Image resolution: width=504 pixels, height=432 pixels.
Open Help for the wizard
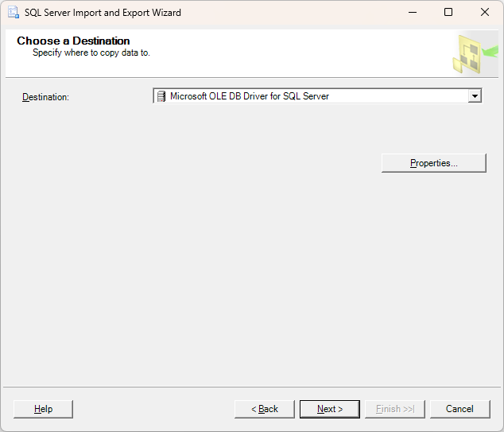(x=44, y=409)
